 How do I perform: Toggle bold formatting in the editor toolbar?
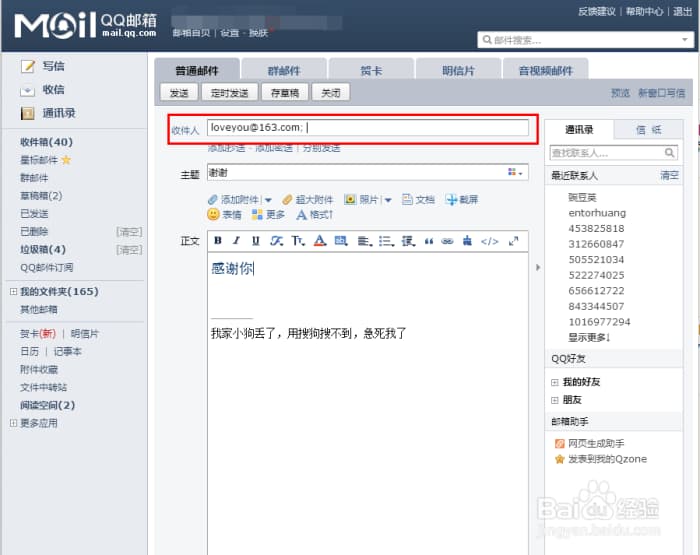coord(218,241)
